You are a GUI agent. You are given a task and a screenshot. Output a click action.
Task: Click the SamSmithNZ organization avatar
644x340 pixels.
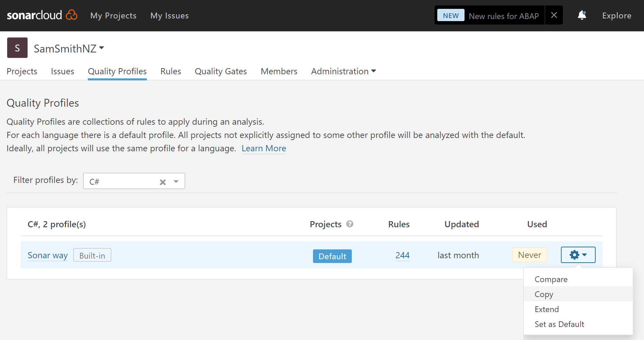tap(17, 48)
